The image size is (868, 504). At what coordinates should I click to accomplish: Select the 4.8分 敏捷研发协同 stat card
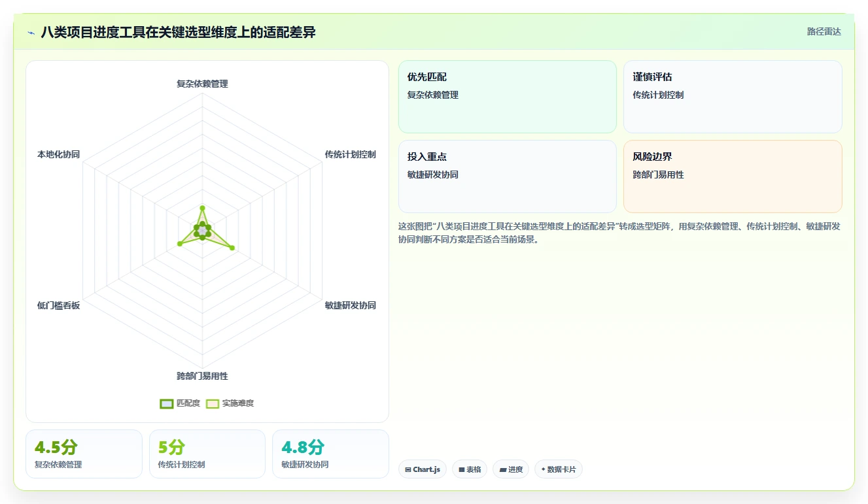coord(330,454)
